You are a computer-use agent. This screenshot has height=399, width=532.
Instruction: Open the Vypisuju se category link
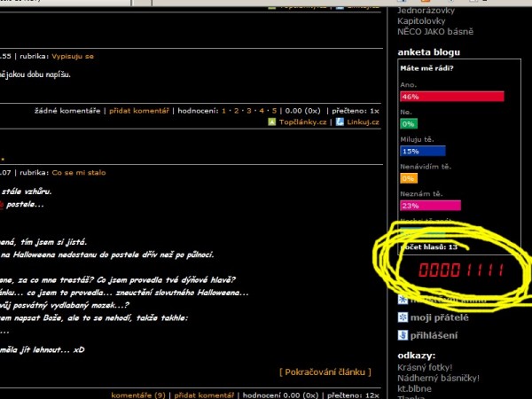(x=73, y=57)
